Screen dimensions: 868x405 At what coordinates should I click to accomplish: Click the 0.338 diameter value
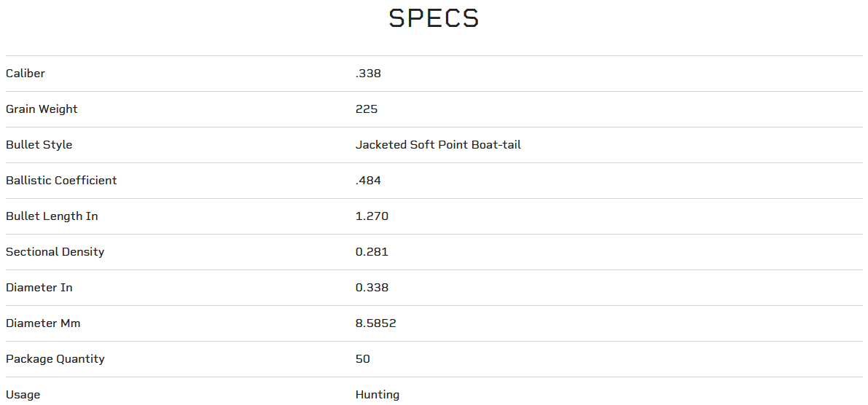click(372, 288)
